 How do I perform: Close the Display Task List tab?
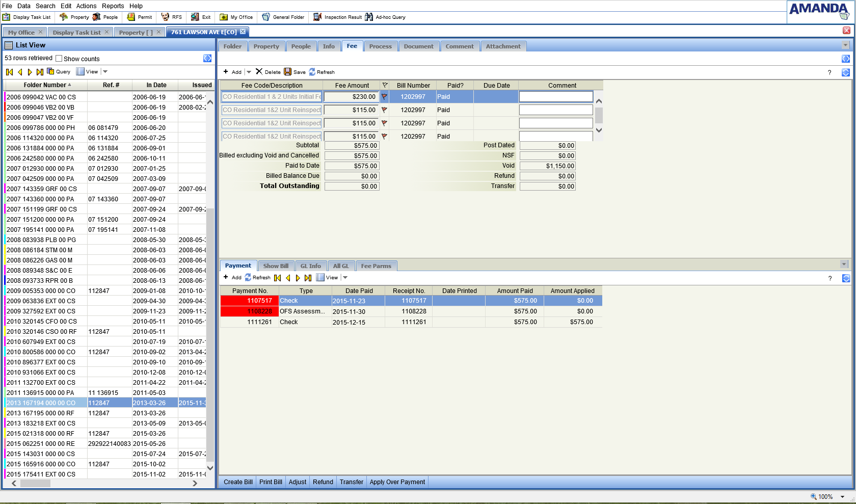point(106,32)
